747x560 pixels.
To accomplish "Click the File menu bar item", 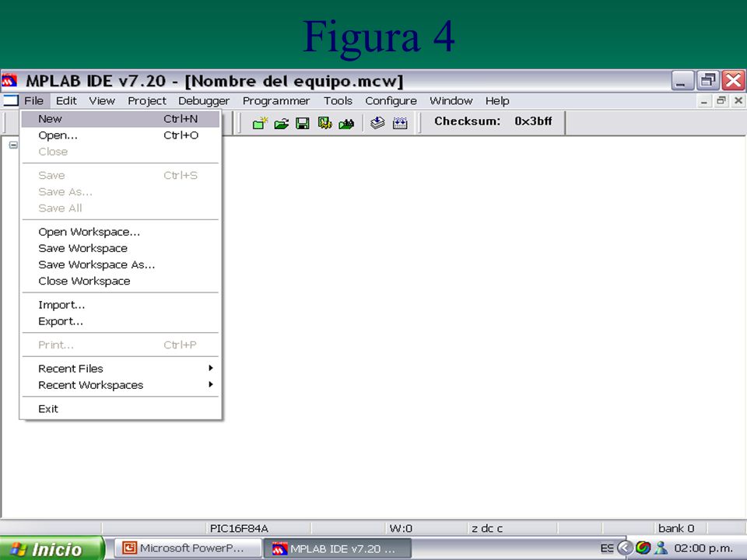I will pos(33,101).
